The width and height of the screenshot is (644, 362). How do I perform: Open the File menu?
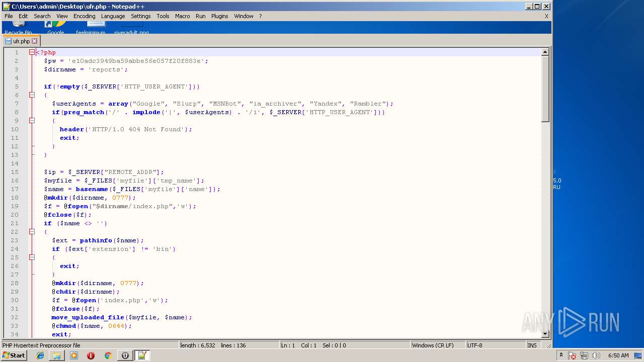pos(9,16)
